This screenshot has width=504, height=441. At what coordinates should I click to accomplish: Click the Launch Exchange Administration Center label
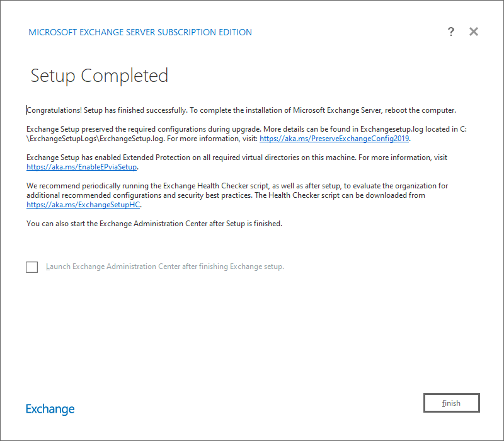tap(165, 266)
